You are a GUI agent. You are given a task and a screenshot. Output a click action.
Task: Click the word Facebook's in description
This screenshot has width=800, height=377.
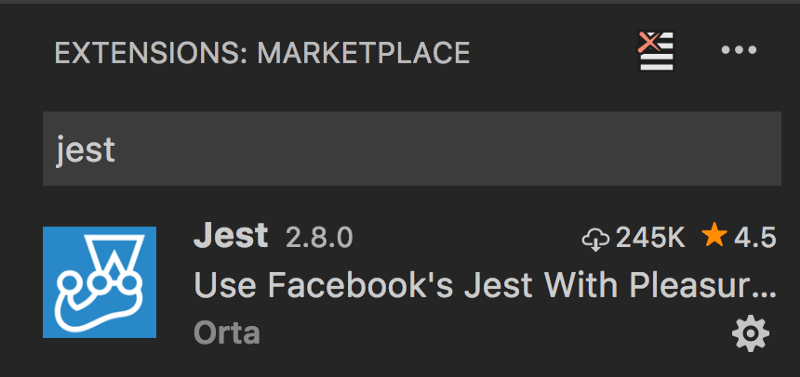pos(360,285)
